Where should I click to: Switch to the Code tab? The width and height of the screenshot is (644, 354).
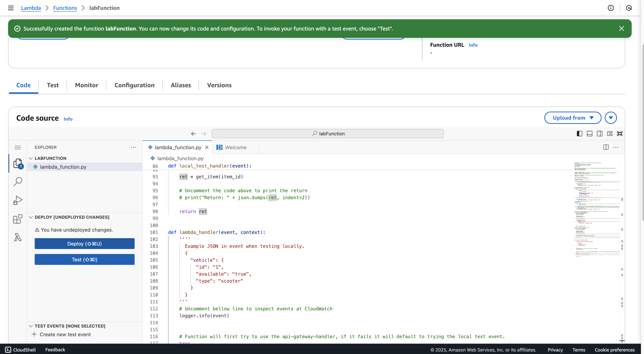(x=24, y=85)
